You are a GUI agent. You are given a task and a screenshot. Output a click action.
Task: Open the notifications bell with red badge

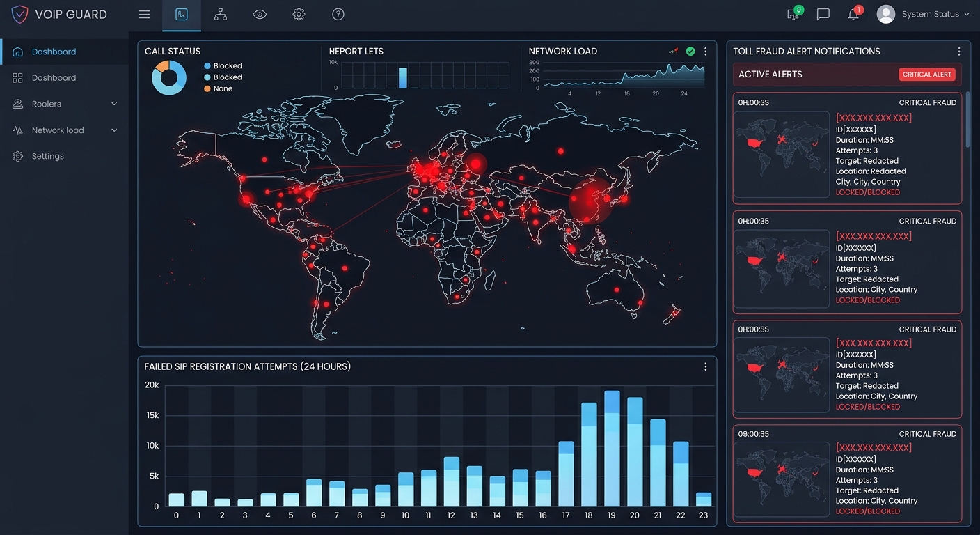pyautogui.click(x=854, y=14)
